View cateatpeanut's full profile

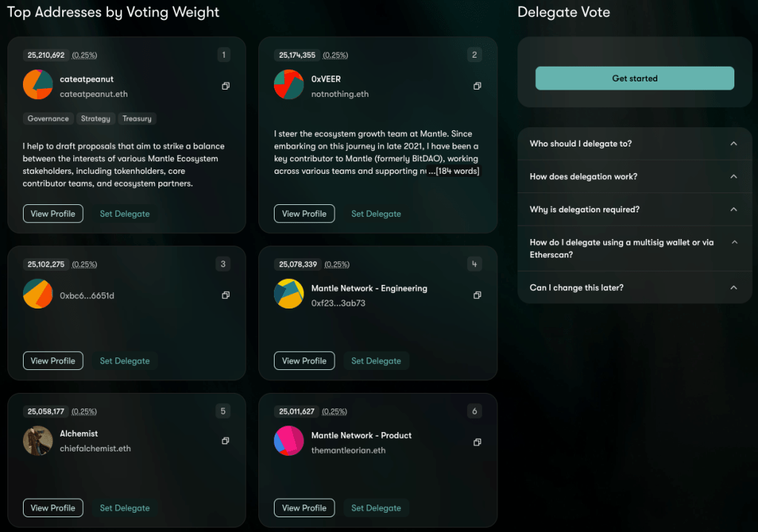[x=53, y=213]
